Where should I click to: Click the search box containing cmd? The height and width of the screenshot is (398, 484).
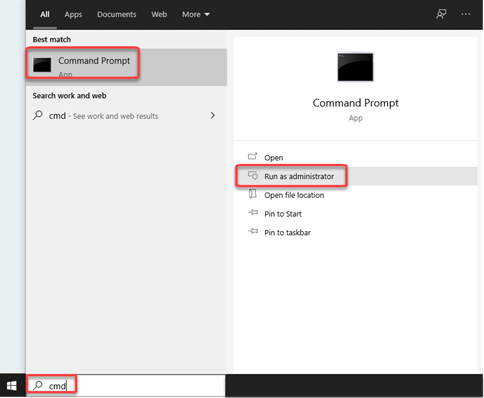tap(126, 386)
